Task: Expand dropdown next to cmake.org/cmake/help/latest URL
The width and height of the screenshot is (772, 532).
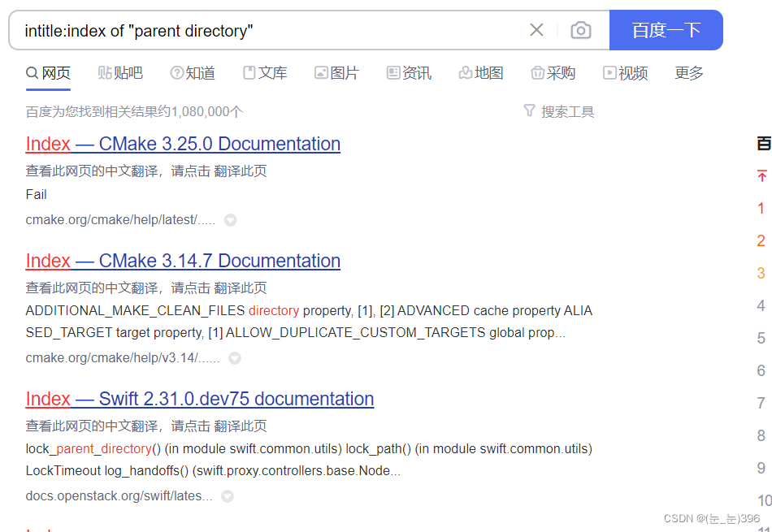Action: tap(231, 220)
